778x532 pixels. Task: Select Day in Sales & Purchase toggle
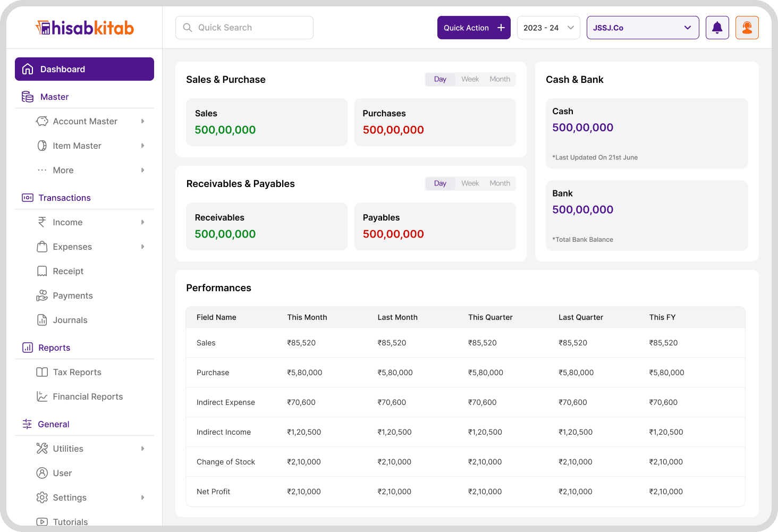(440, 79)
